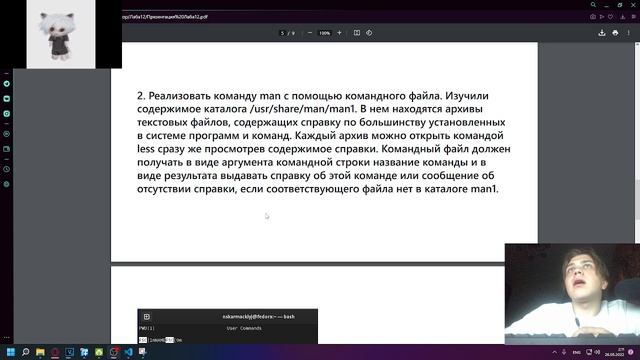Screen dimensions: 640x360
Task: Click the text "/usr/share/man/man1." in the PDF
Action: [302, 109]
